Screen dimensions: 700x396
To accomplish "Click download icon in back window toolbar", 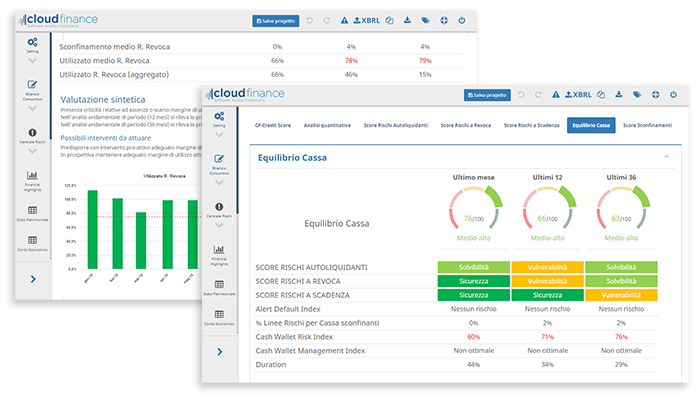I will pos(407,20).
